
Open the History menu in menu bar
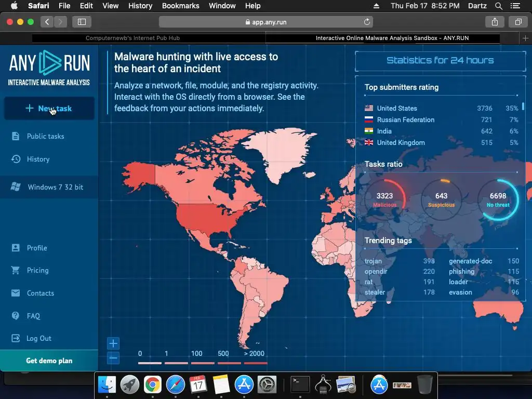[x=140, y=6]
